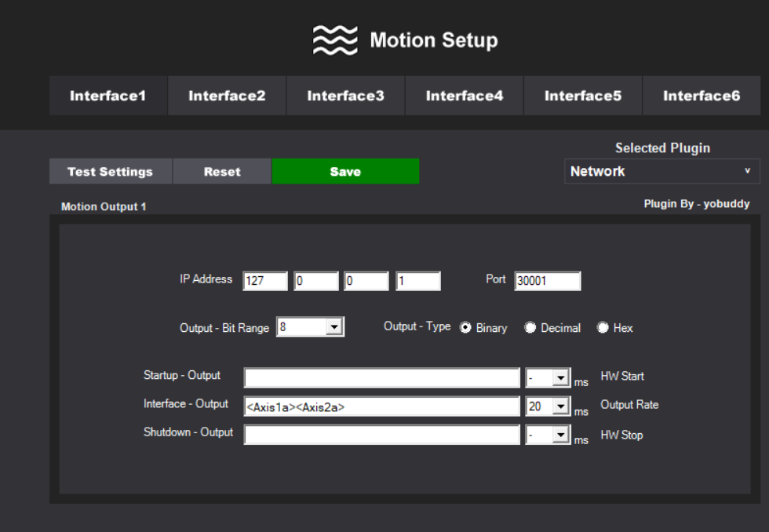Switch to the Interface1 tab
Image resolution: width=769 pixels, height=532 pixels.
pyautogui.click(x=108, y=96)
